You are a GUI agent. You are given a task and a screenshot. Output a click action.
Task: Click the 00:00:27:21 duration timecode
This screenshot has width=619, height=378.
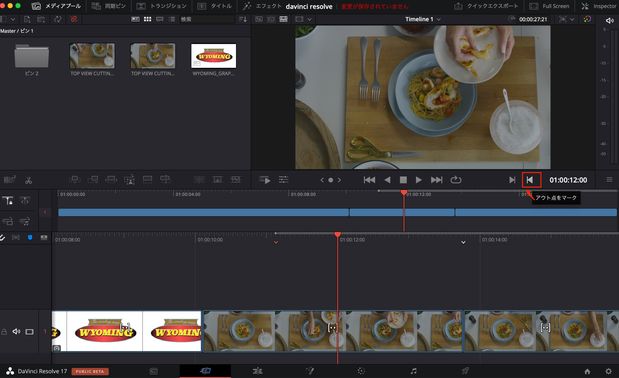[533, 19]
